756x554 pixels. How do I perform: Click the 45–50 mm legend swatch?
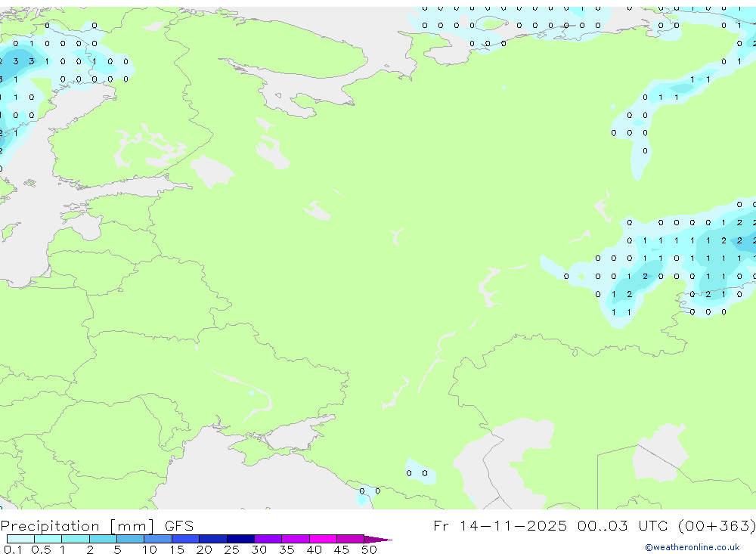click(351, 539)
